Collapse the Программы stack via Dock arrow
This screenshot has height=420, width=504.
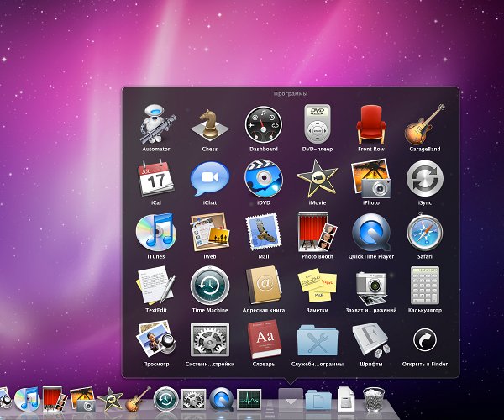click(x=291, y=400)
